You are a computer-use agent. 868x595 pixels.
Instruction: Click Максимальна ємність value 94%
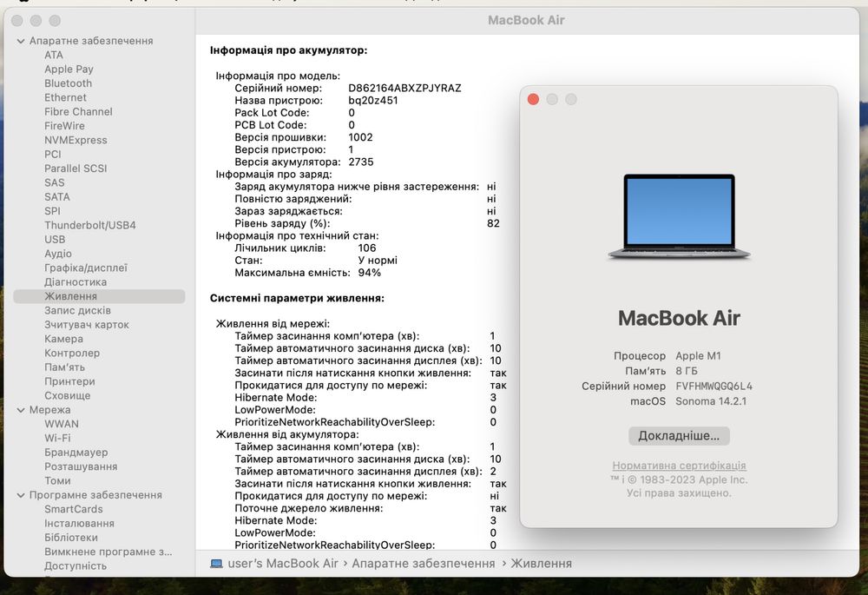(369, 273)
